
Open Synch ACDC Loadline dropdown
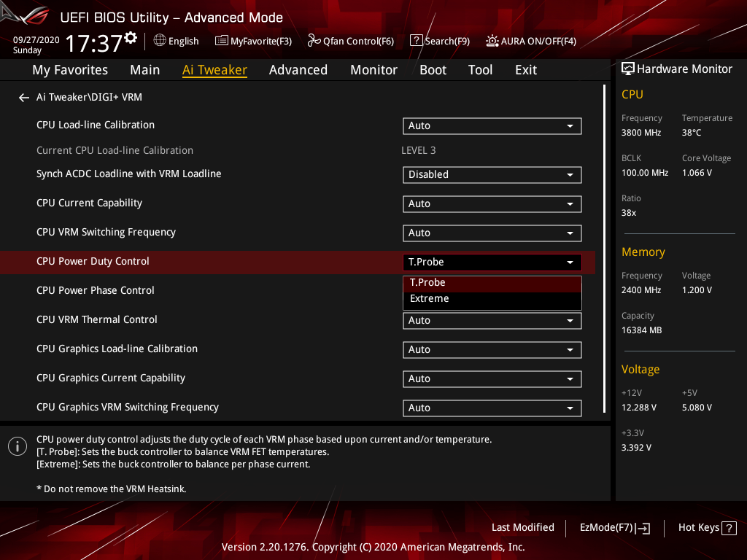[492, 175]
